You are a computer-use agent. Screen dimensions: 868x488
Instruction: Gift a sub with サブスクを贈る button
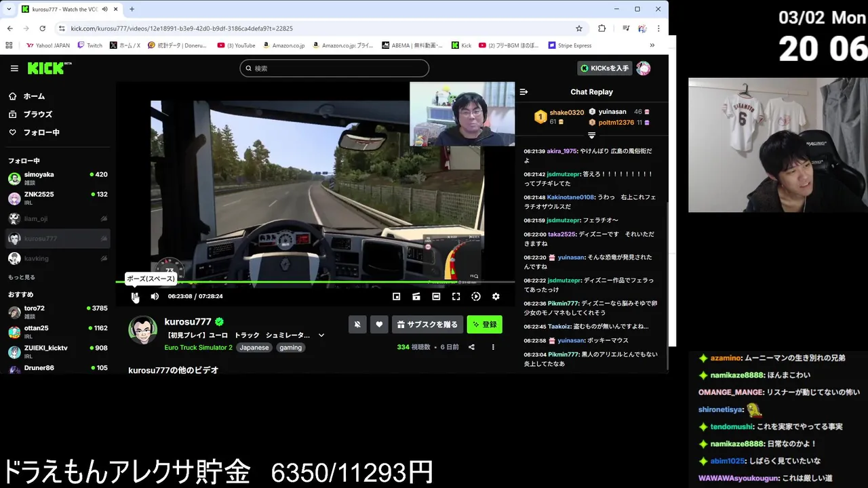pos(427,325)
